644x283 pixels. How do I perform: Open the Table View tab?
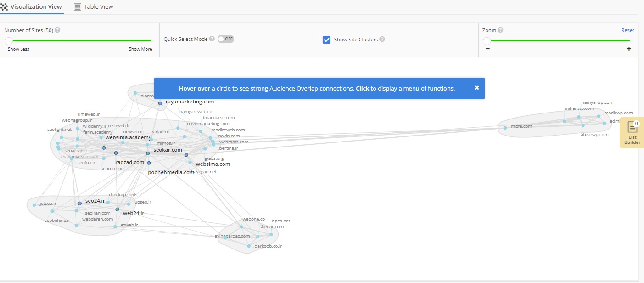[94, 7]
